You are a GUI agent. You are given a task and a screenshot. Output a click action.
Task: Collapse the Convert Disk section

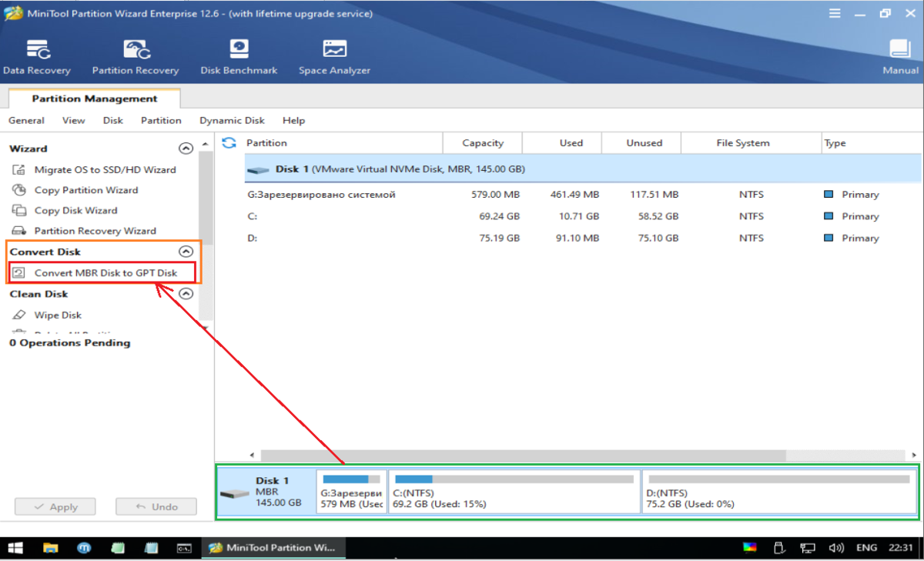[x=185, y=252]
